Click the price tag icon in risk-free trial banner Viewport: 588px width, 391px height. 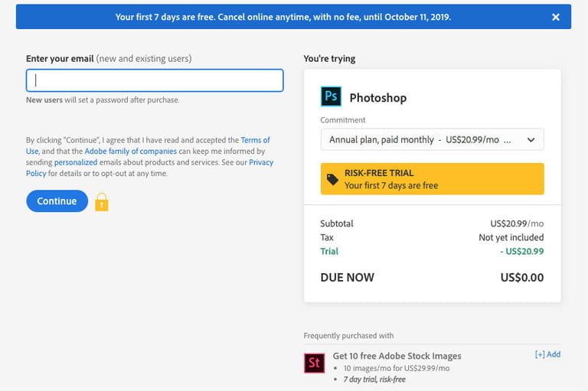pyautogui.click(x=332, y=180)
